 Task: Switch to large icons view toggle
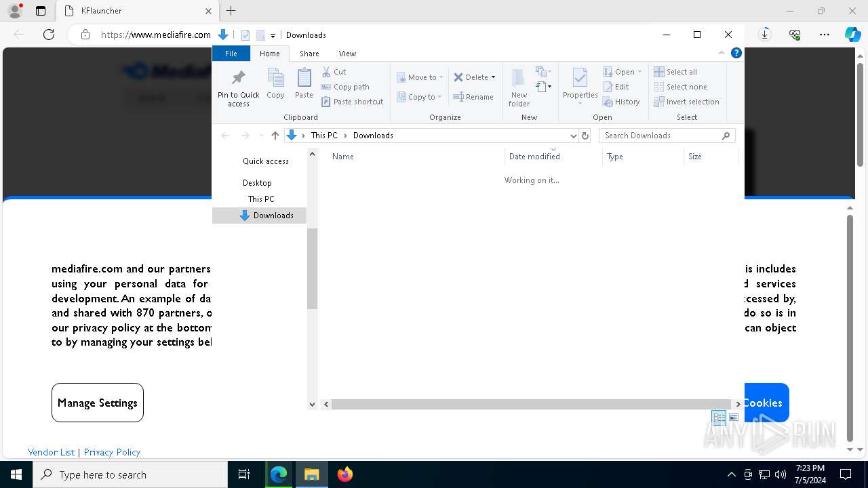pyautogui.click(x=734, y=418)
